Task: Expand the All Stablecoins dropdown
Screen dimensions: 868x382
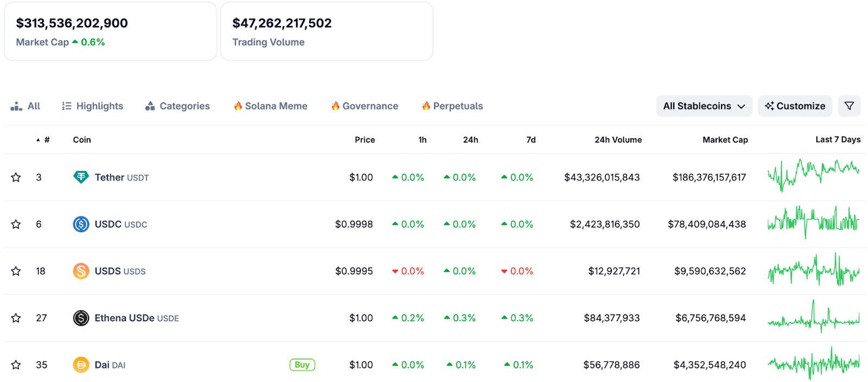Action: click(x=704, y=106)
